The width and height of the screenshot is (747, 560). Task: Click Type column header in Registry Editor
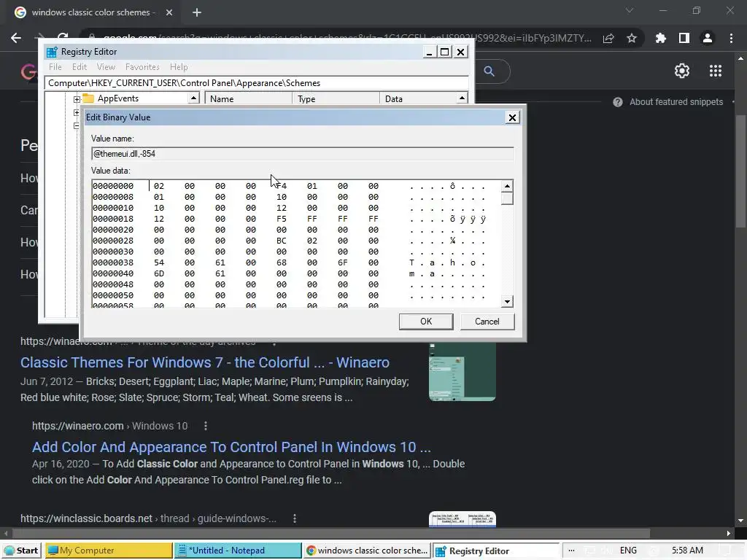click(336, 98)
